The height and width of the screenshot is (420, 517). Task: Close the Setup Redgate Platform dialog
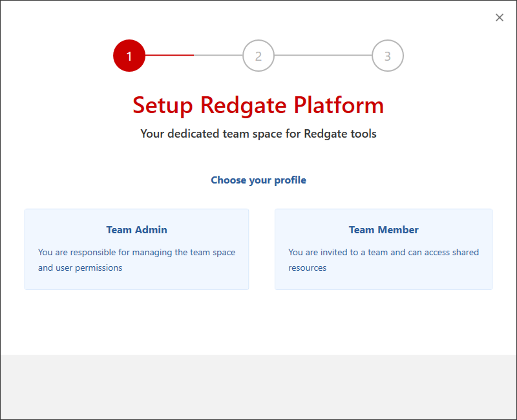pyautogui.click(x=499, y=17)
